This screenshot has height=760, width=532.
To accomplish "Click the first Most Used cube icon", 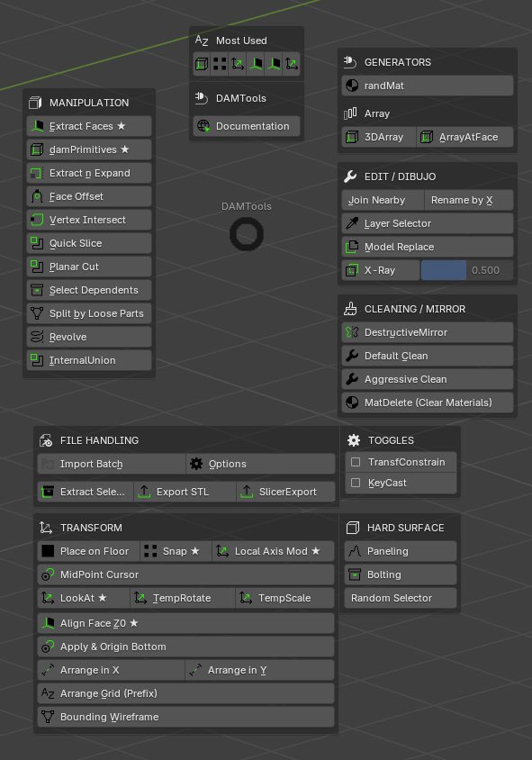I will [x=202, y=64].
